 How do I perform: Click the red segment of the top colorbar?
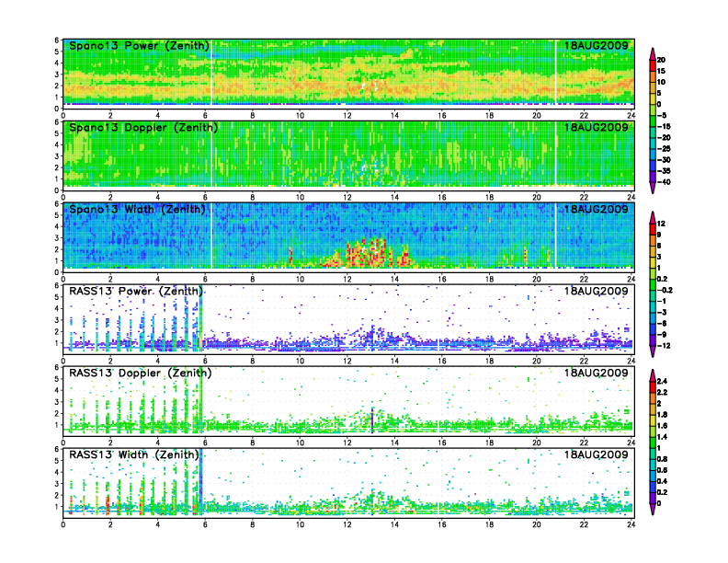653,65
